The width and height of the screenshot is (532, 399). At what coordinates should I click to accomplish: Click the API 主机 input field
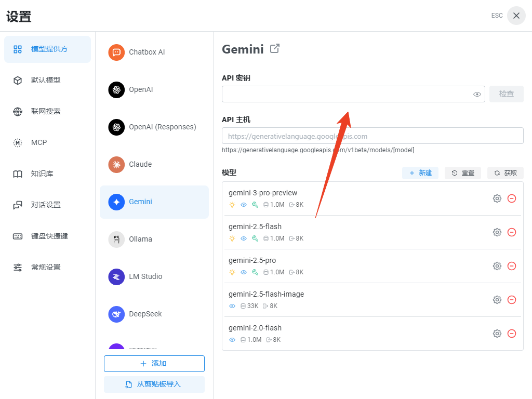pos(373,136)
